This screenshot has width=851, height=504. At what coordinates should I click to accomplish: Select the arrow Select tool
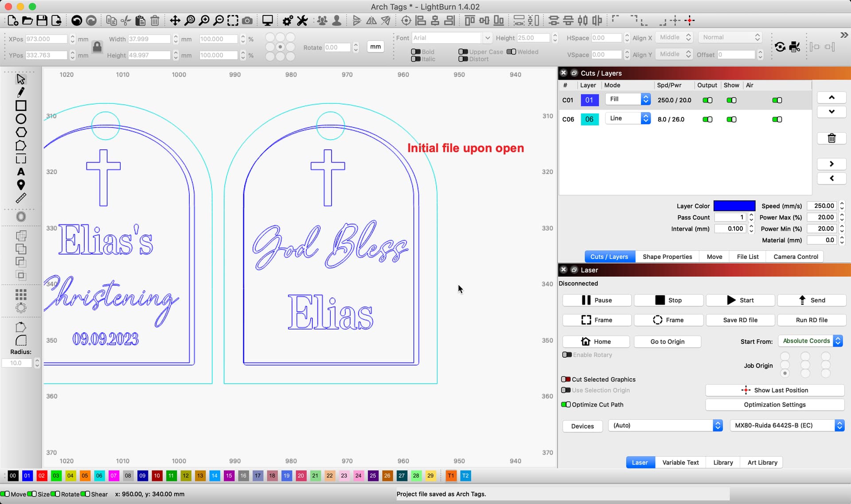(x=21, y=79)
